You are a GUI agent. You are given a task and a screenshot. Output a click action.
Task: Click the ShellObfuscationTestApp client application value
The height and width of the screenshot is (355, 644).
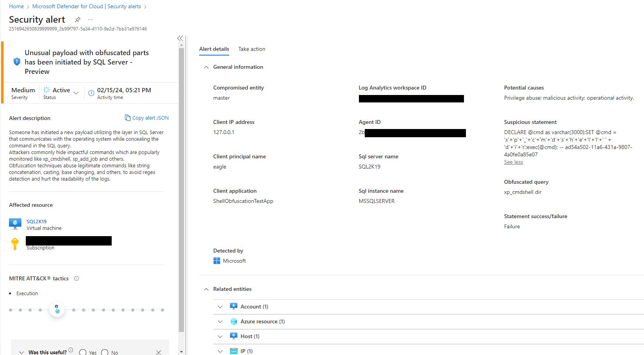pyautogui.click(x=243, y=201)
